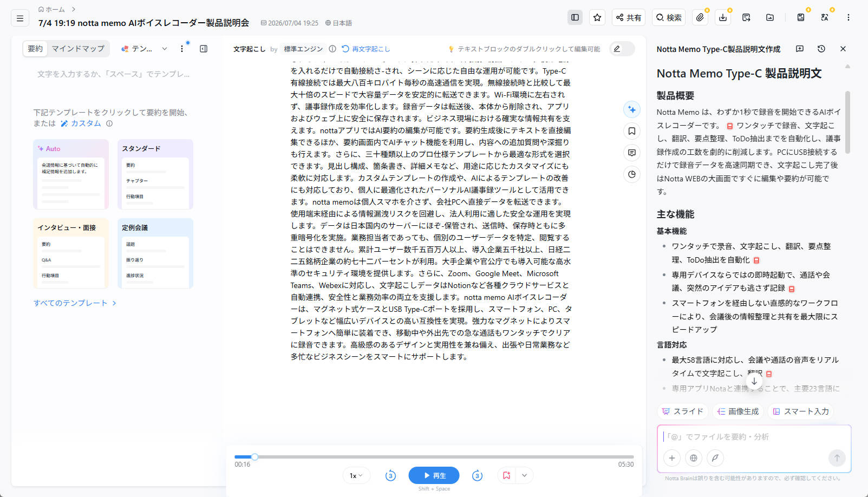This screenshot has height=497, width=868.
Task: Click the info icon next to 標準エンジン
Action: click(332, 49)
